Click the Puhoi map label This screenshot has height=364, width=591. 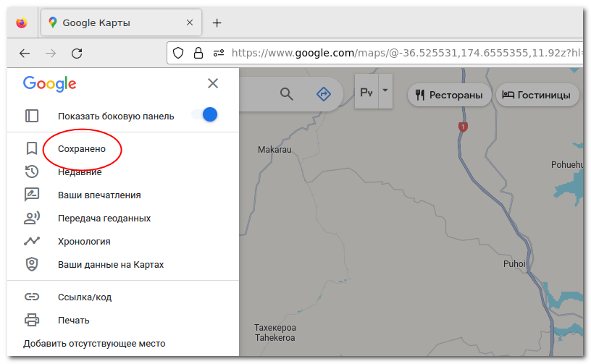point(514,264)
